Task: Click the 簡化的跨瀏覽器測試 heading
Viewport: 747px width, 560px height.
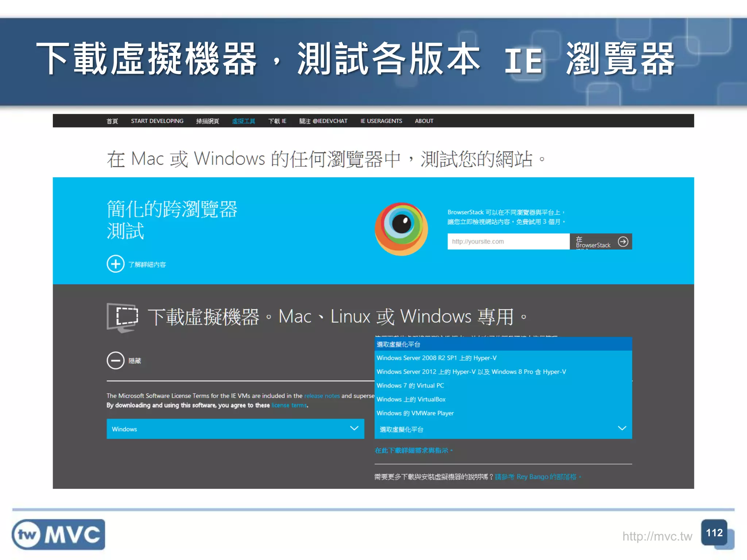Action: click(x=172, y=220)
